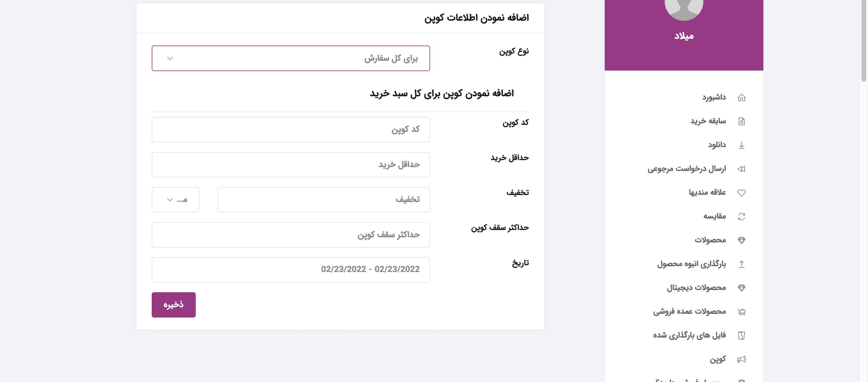This screenshot has width=868, height=382.
Task: Select the dashboard home icon
Action: 742,97
